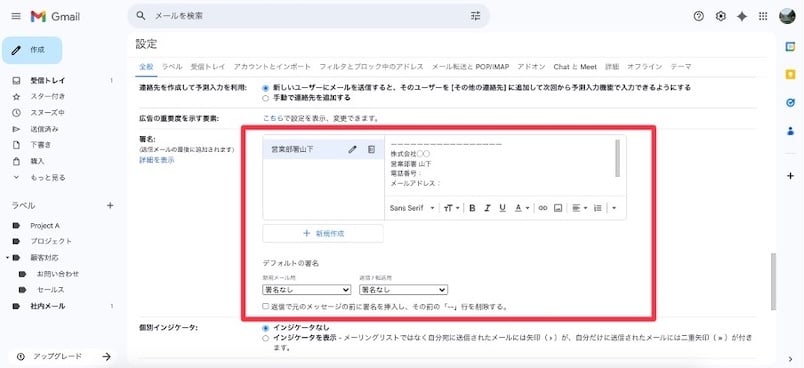Click the 作成 compose button
This screenshot has height=368, width=804.
pyautogui.click(x=32, y=50)
